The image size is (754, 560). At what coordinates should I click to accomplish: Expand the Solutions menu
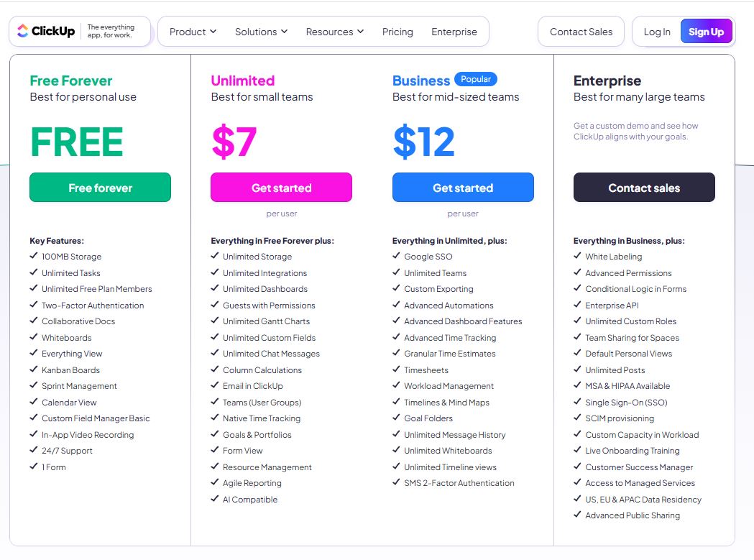click(x=261, y=32)
